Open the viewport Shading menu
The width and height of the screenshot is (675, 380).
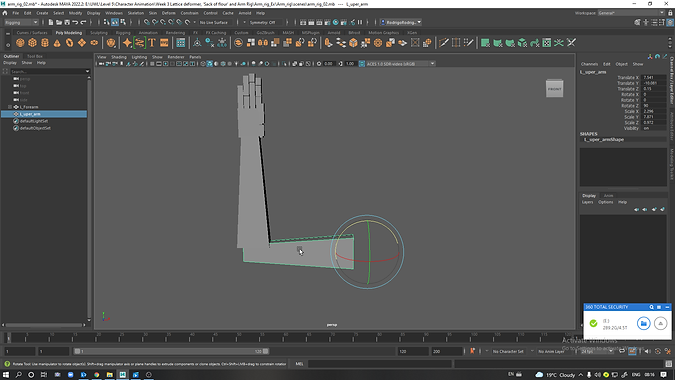(119, 57)
